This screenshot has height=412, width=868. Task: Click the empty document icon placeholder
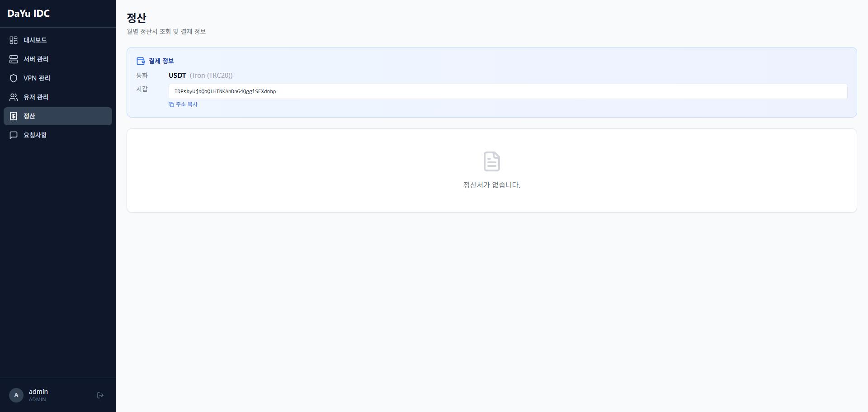click(491, 161)
